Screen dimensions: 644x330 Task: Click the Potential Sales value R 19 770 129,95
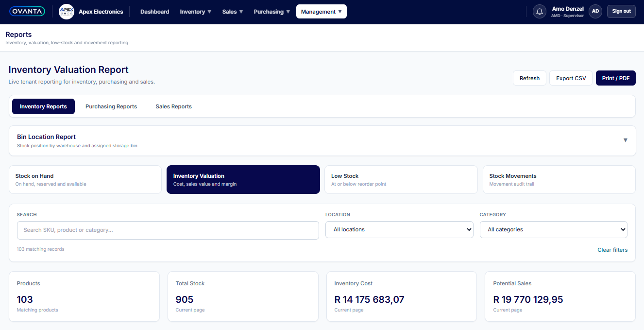528,299
